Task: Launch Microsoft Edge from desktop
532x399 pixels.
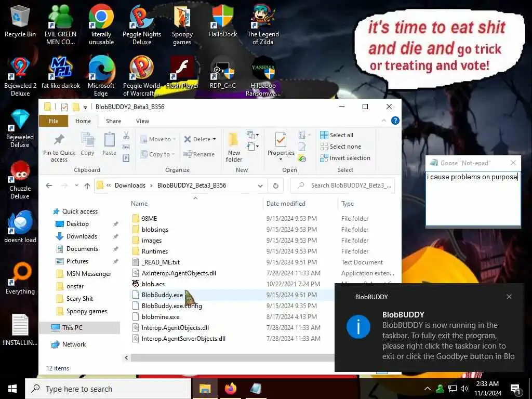Action: pyautogui.click(x=101, y=77)
